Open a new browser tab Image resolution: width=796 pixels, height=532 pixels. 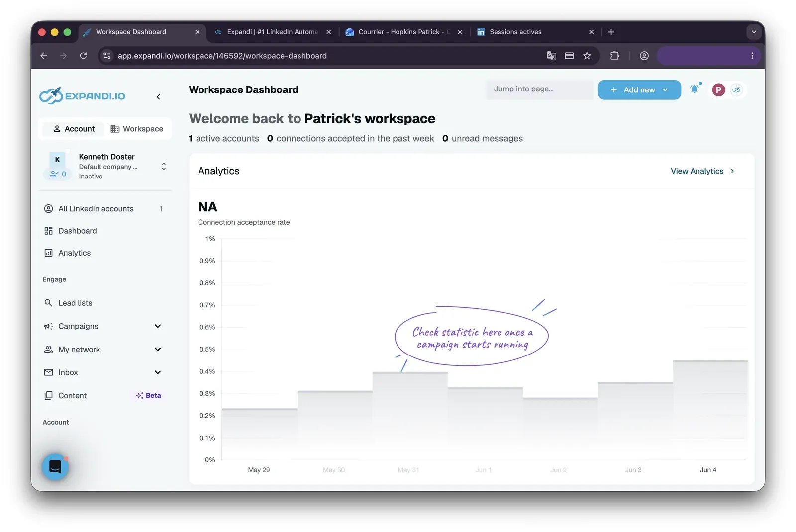(x=611, y=32)
